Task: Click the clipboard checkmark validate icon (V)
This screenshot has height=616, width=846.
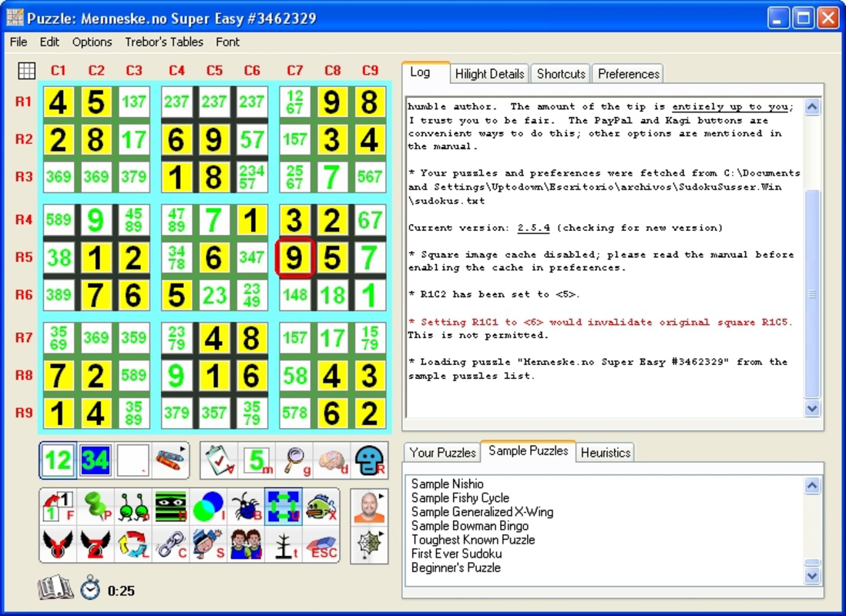Action: tap(220, 460)
